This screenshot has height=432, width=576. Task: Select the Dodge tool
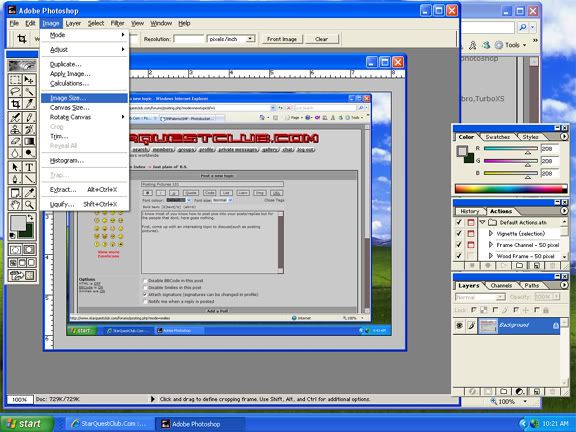29,153
